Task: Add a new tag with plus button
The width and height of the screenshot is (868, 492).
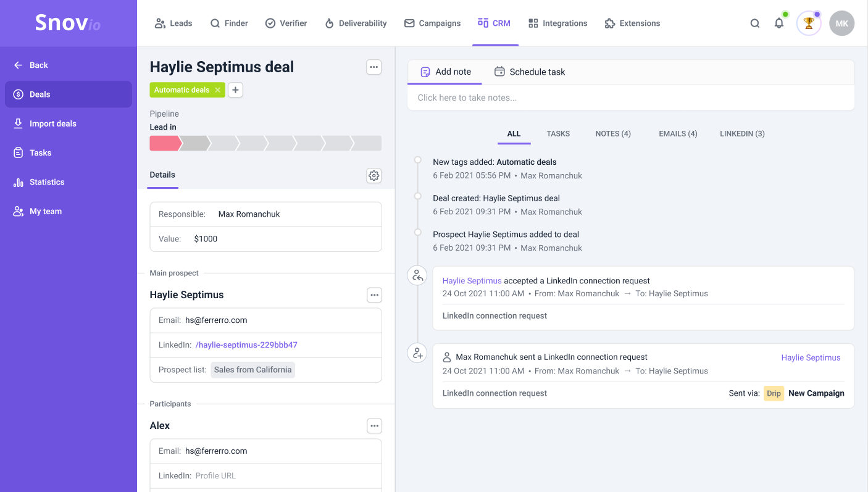Action: click(235, 90)
